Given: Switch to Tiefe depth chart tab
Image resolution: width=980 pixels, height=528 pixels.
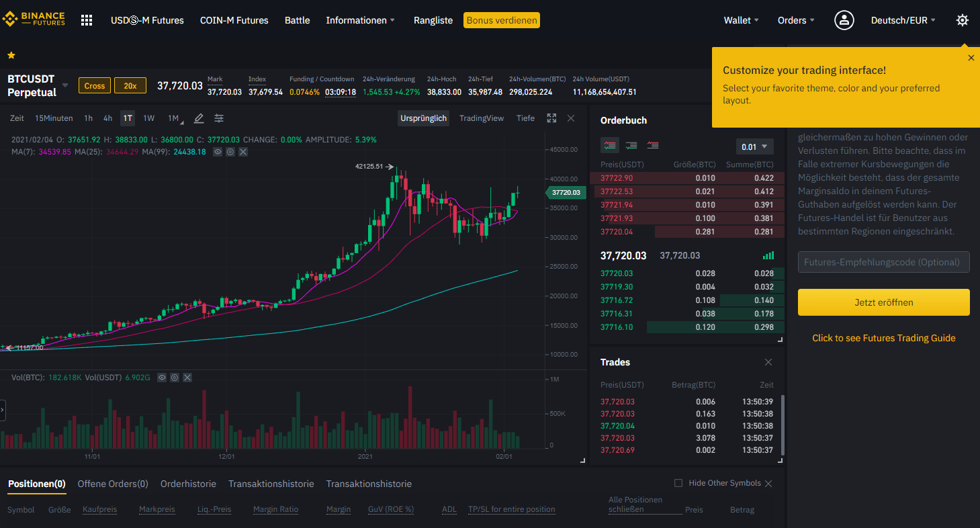Looking at the screenshot, I should pyautogui.click(x=525, y=118).
